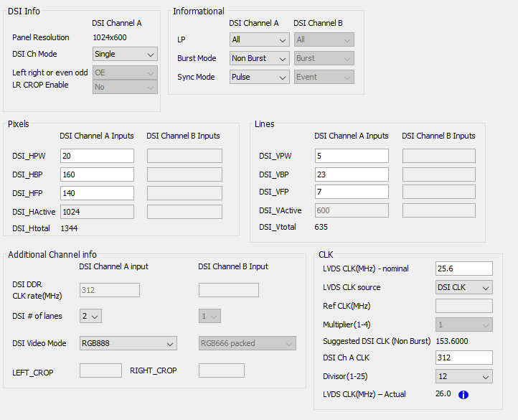
Task: Open the DSI Video Mode RGB888 dropdown
Action: pyautogui.click(x=128, y=343)
